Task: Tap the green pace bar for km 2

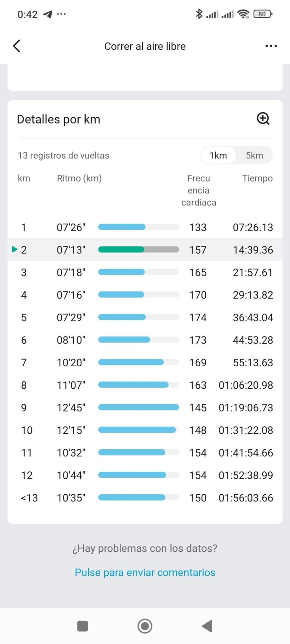Action: [121, 250]
